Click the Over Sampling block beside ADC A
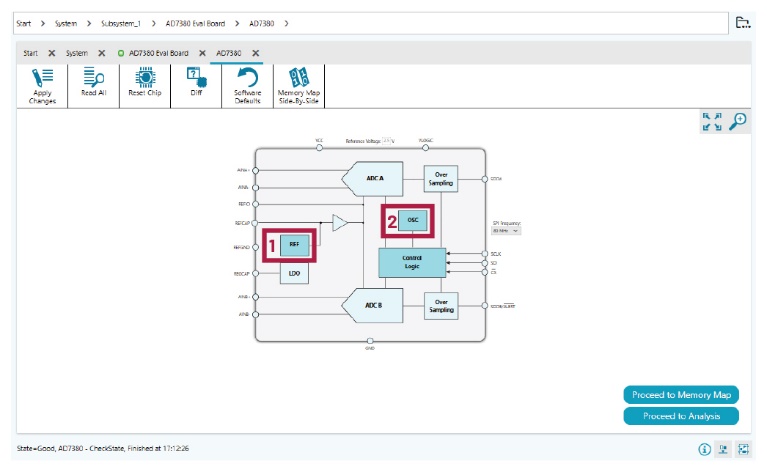The image size is (767, 472). [441, 179]
